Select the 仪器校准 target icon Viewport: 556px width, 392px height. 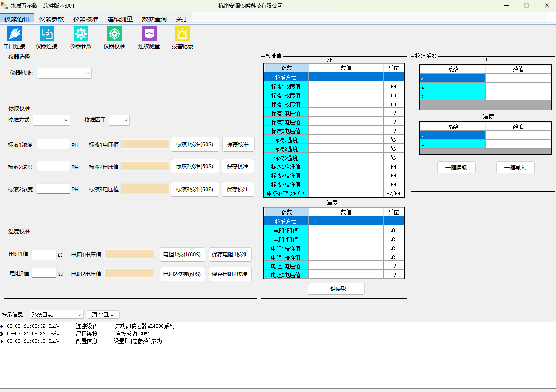(x=114, y=34)
